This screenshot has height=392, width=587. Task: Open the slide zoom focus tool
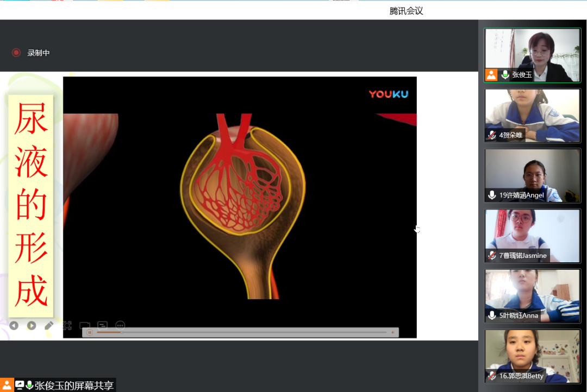(x=67, y=325)
